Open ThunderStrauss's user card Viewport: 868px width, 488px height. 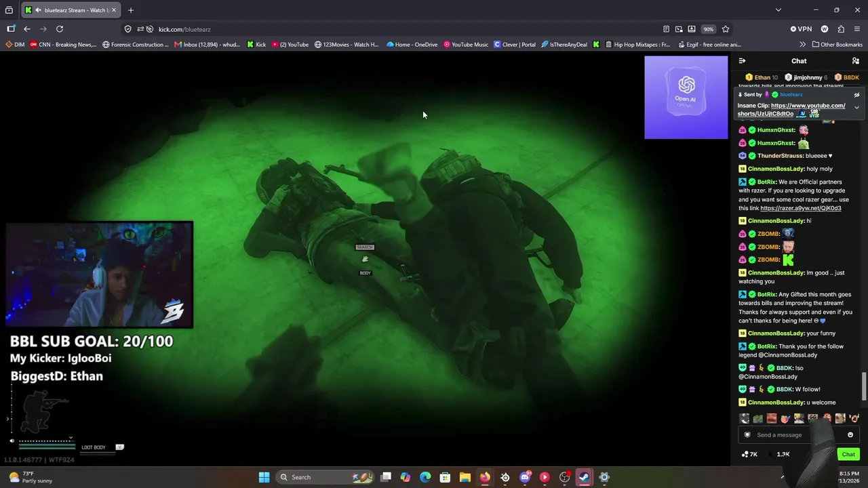pyautogui.click(x=781, y=156)
